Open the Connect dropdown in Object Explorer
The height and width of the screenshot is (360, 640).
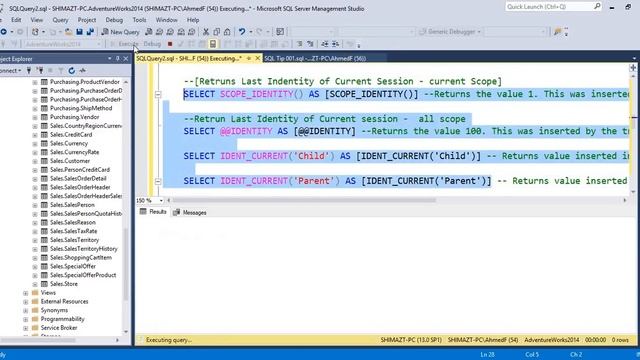click(x=11, y=71)
